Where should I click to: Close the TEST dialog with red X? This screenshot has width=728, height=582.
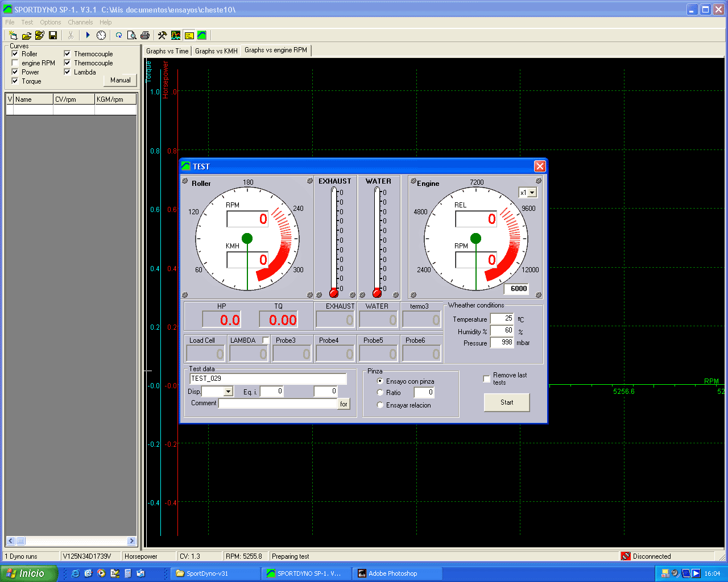point(540,166)
